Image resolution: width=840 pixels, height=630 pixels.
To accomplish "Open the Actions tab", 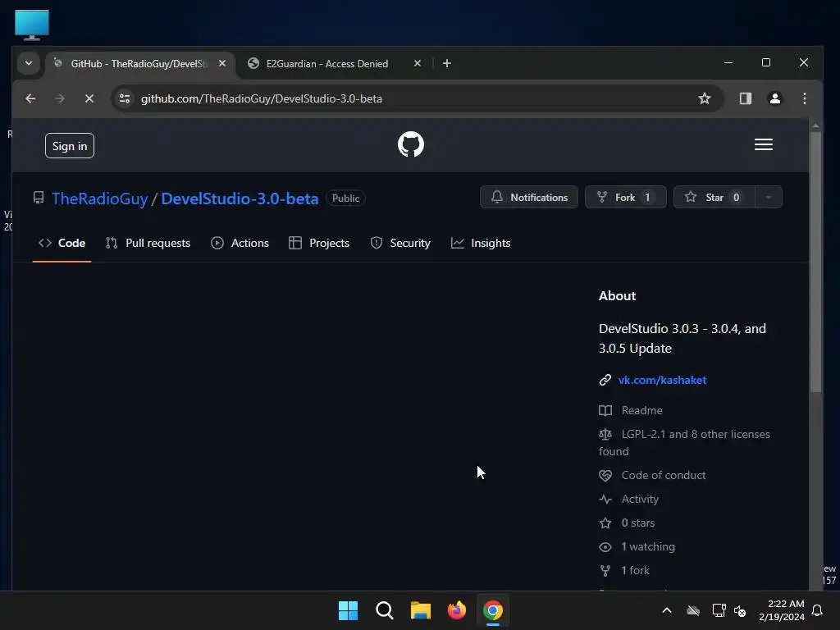I will coord(240,243).
